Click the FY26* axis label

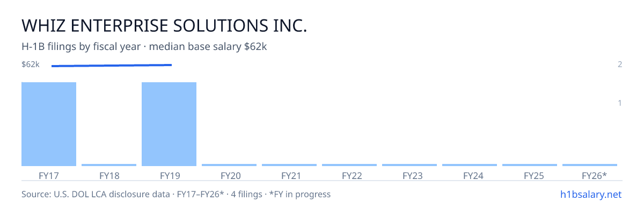coord(594,175)
